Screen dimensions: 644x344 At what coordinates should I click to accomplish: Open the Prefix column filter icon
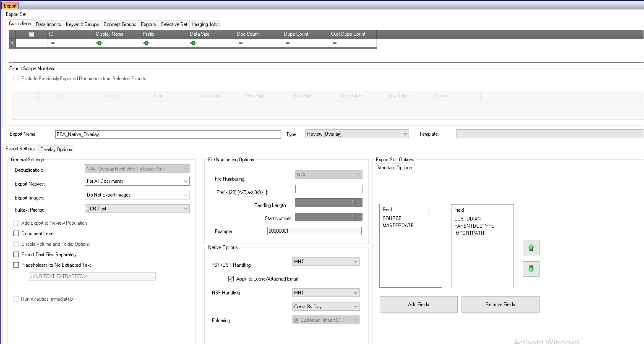146,43
